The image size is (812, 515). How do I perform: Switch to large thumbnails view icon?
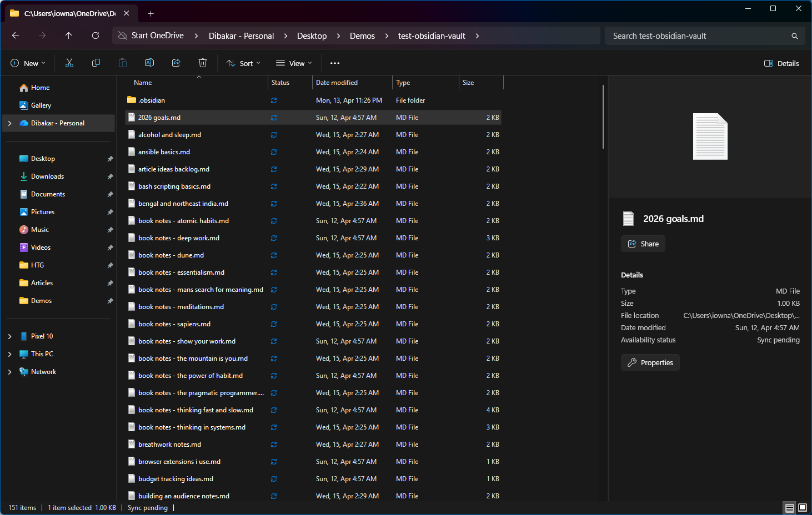[803, 508]
